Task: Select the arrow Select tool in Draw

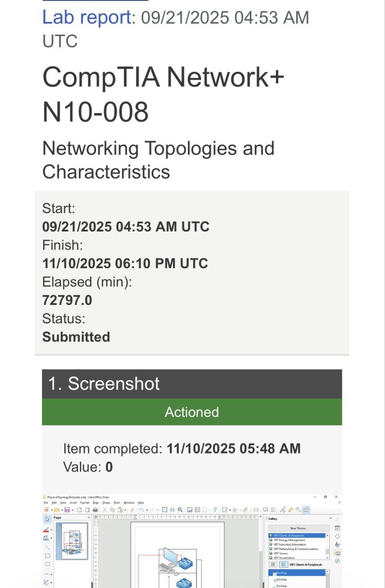Action: pyautogui.click(x=47, y=519)
